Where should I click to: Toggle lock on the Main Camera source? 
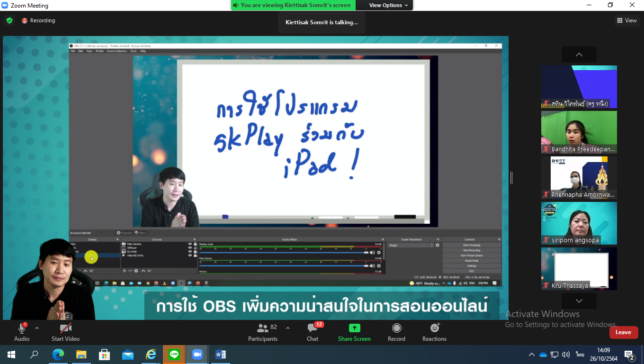click(x=195, y=244)
